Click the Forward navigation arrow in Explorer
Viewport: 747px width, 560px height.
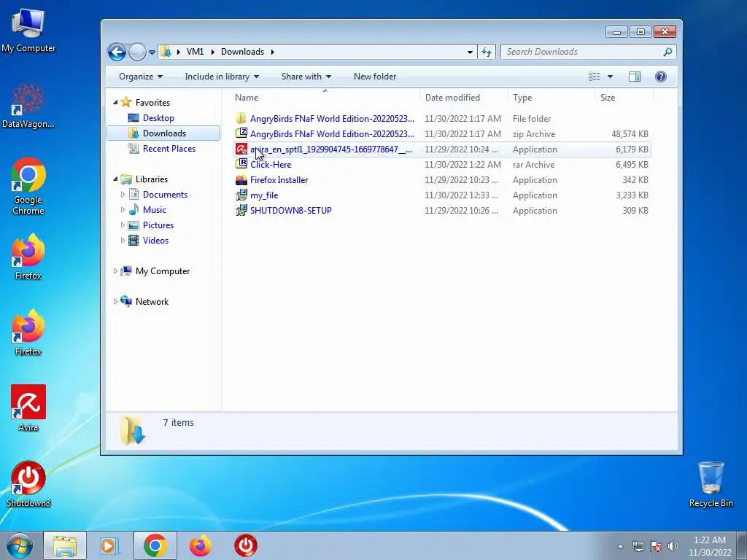pyautogui.click(x=137, y=52)
